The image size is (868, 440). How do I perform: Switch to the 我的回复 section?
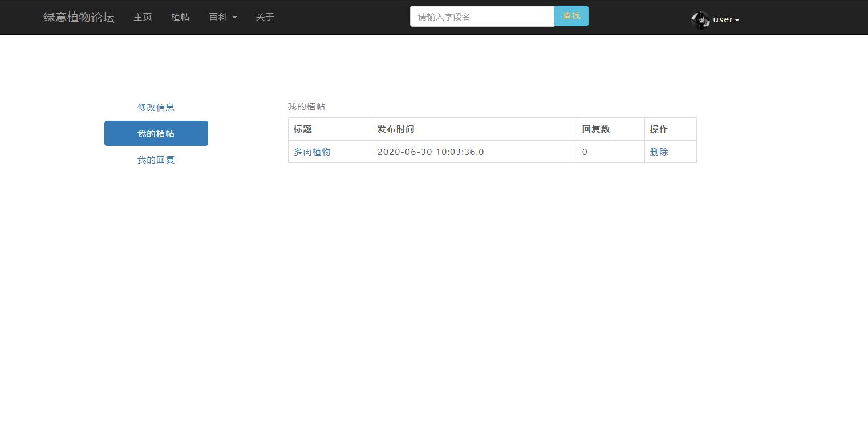coord(156,160)
